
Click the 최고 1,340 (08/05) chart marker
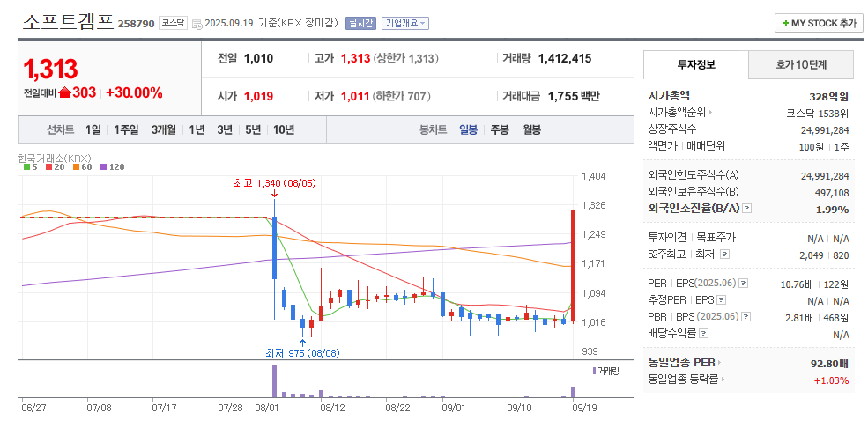click(x=275, y=183)
